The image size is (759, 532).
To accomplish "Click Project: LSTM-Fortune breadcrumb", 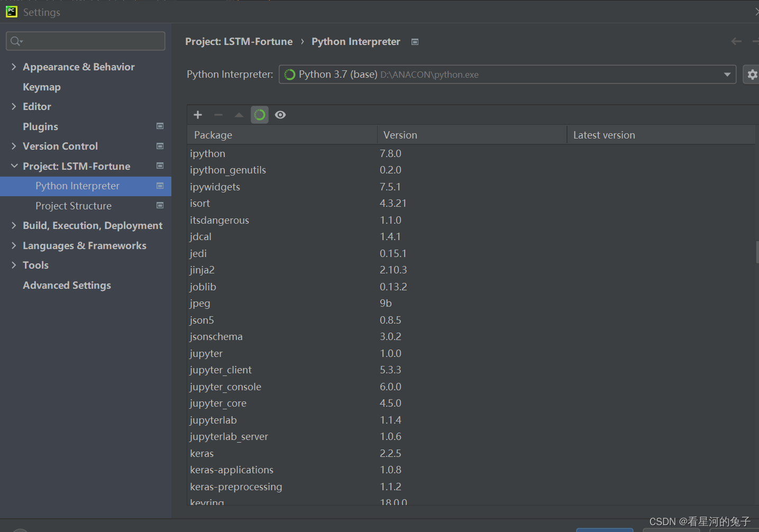I will point(239,41).
